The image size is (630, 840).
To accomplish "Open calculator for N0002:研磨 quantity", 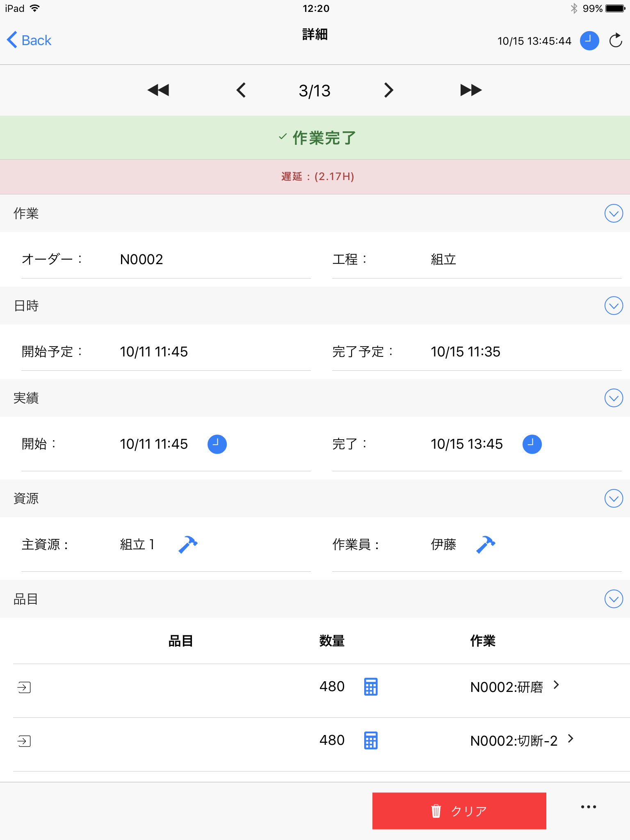I will point(371,687).
